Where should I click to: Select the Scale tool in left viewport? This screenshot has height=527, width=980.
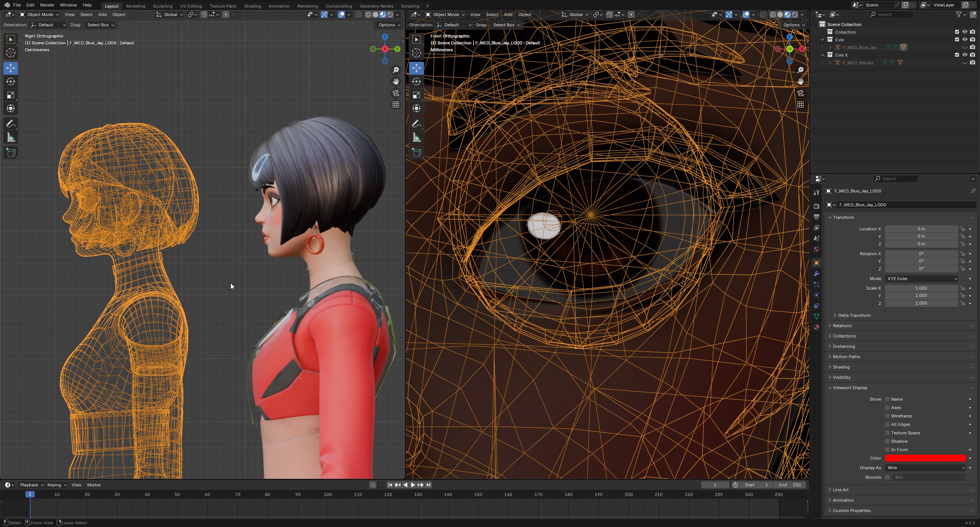[11, 95]
